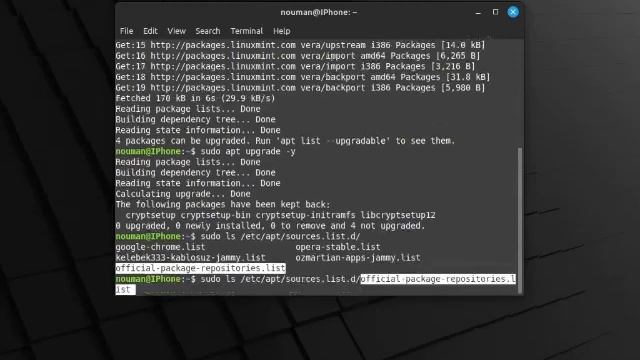Minimize the terminal window

pyautogui.click(x=478, y=12)
